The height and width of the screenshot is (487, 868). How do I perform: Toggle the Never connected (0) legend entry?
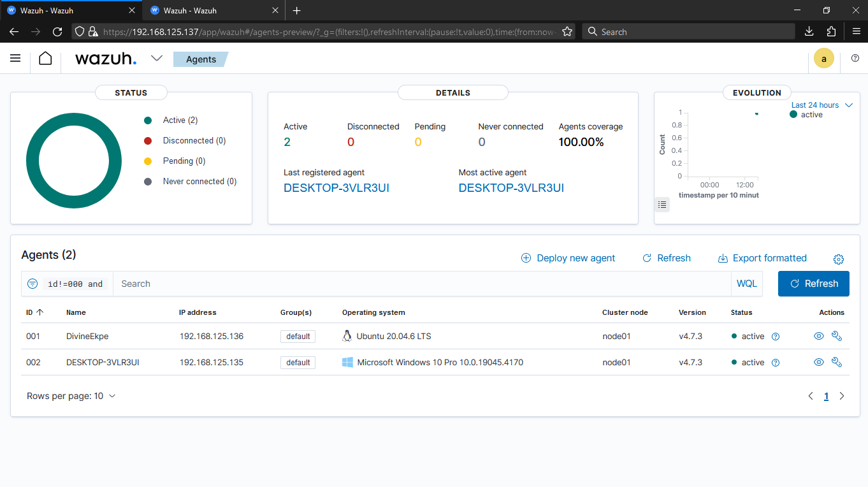click(x=191, y=181)
